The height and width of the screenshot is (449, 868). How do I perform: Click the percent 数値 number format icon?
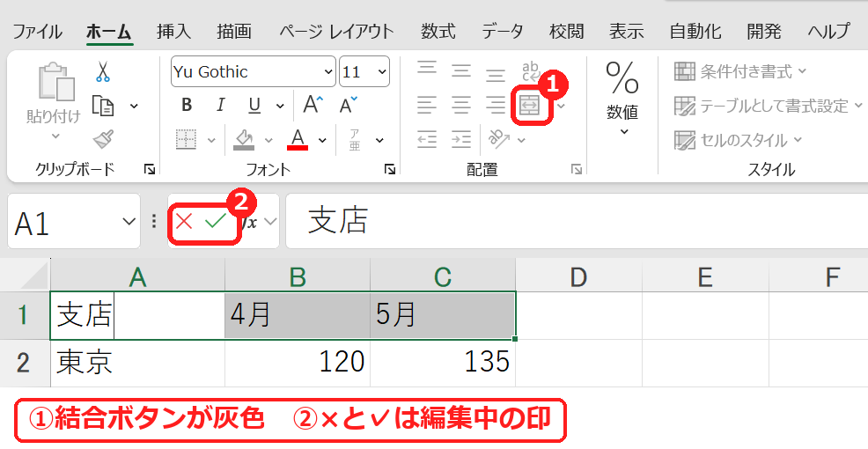point(622,77)
